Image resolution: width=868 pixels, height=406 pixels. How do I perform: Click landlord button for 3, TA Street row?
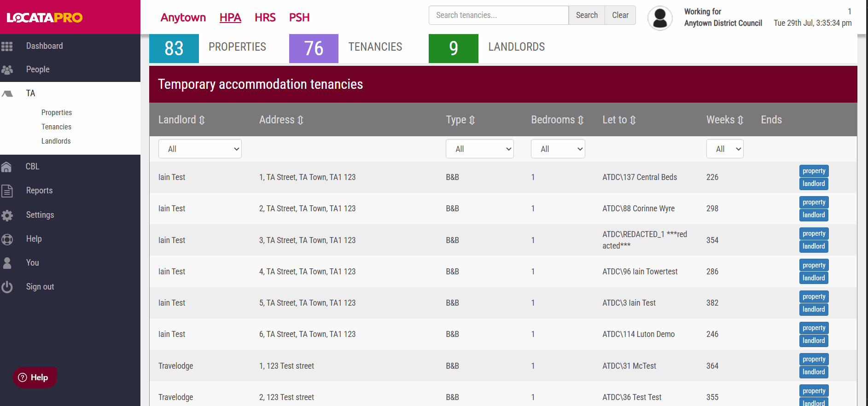(814, 246)
